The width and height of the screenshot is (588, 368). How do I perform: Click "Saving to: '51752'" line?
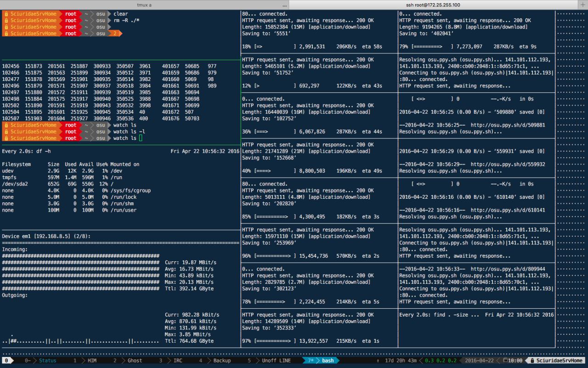(x=269, y=73)
